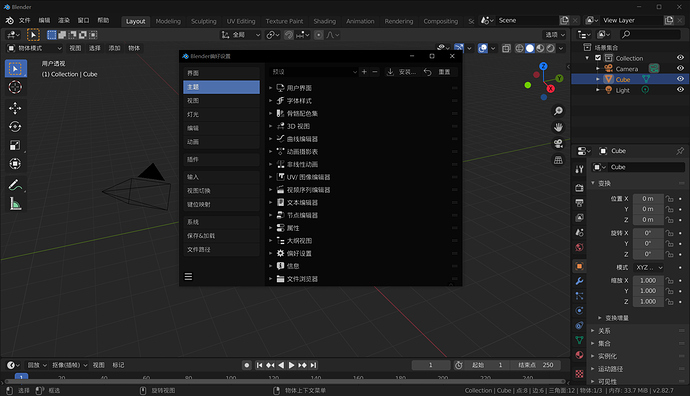Screen dimensions: 690x396
Task: Click the 结束点 250 end frame field
Action: coord(536,365)
